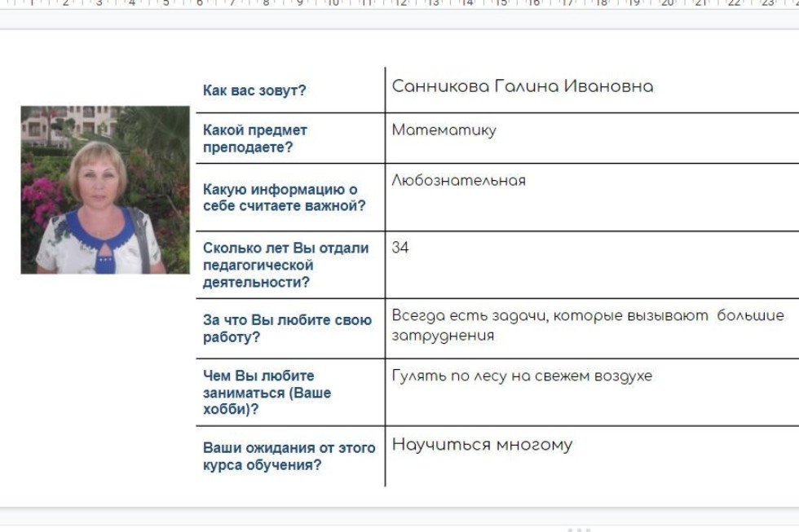Screen dimensions: 799x532
Task: Select the "Сколько лет Вы отдали" question cell
Action: (x=285, y=265)
